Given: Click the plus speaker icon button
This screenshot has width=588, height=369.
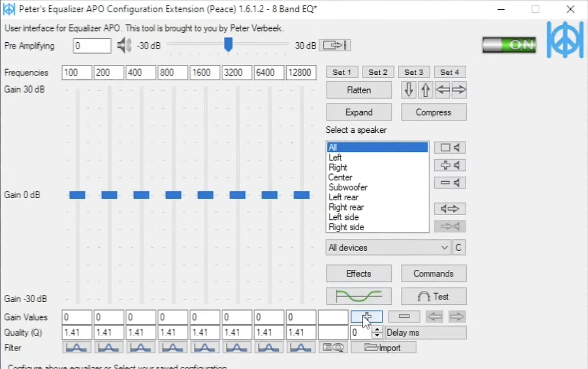Looking at the screenshot, I should click(x=450, y=165).
